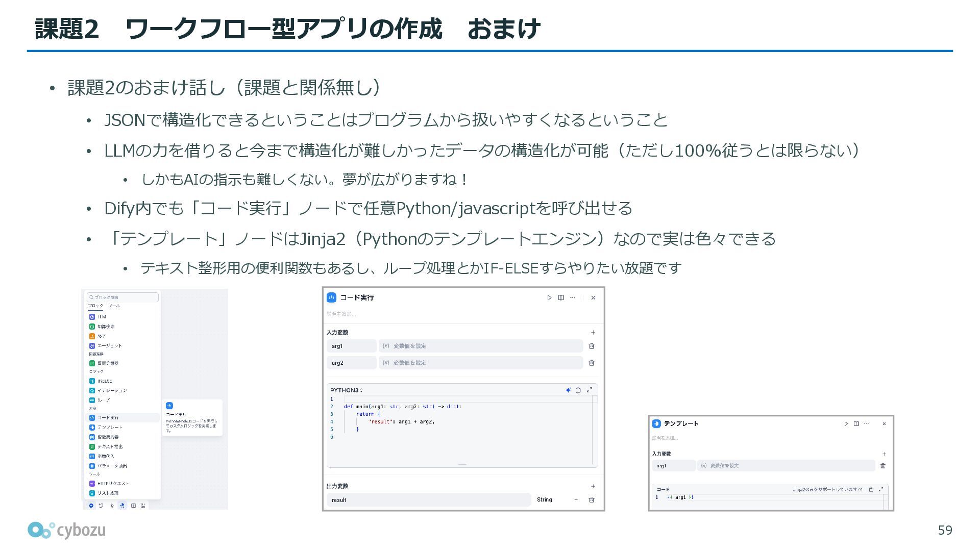
Task: Select the 質問分類器 block
Action: coord(123,363)
